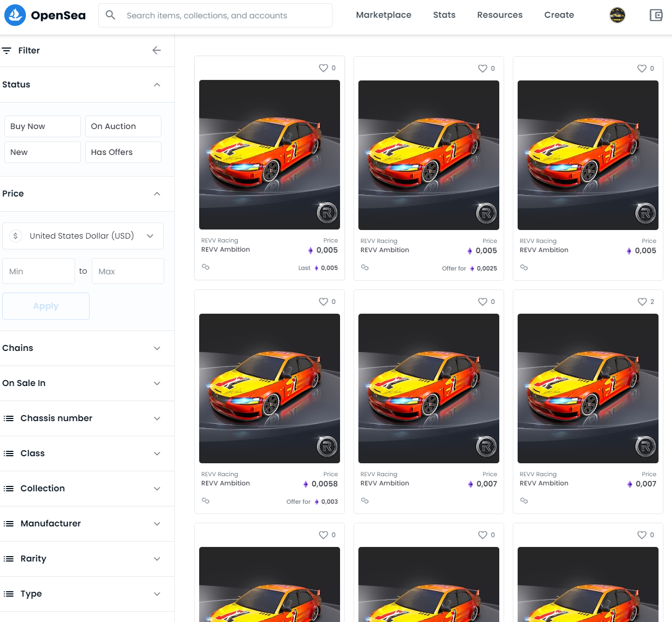672x622 pixels.
Task: Favorite the card with Offer for 0,0025
Action: pos(483,69)
